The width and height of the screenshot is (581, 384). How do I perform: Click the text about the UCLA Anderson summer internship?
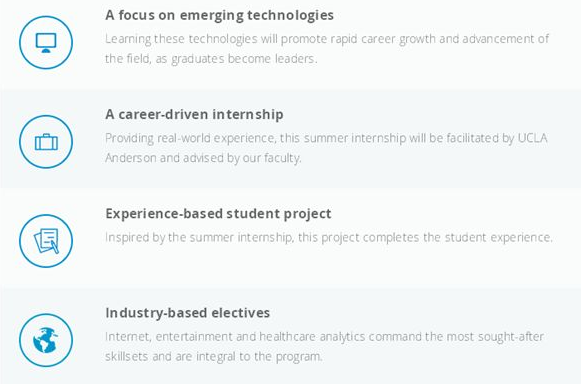326,148
